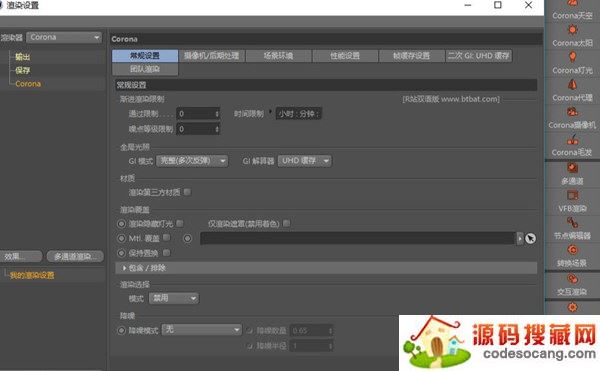Select 保存 in the settings tree
The width and height of the screenshot is (600, 371).
pos(23,70)
